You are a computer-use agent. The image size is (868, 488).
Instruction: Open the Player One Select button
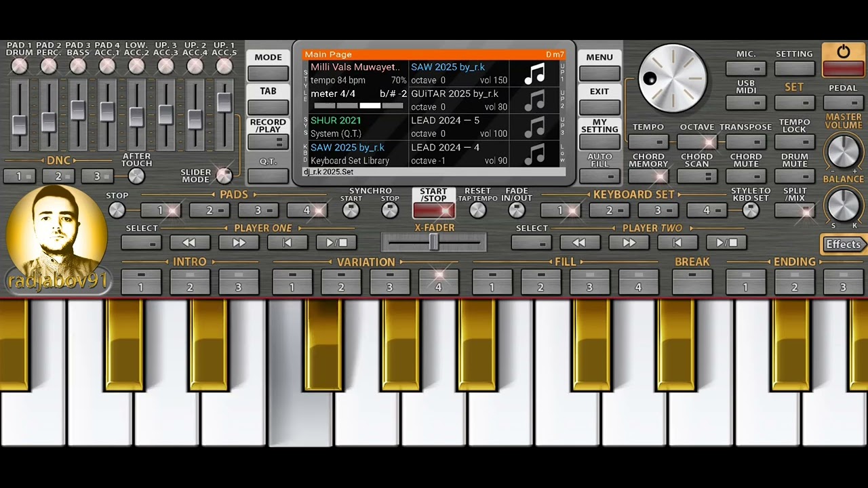pos(142,243)
